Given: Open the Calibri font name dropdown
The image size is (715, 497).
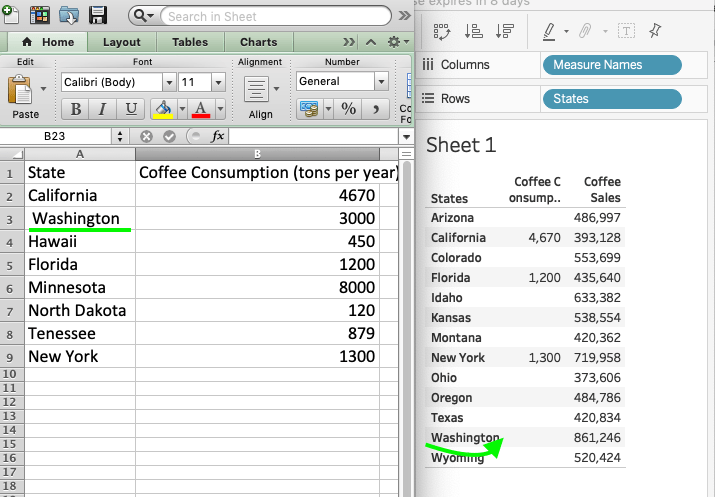Looking at the screenshot, I should click(169, 83).
